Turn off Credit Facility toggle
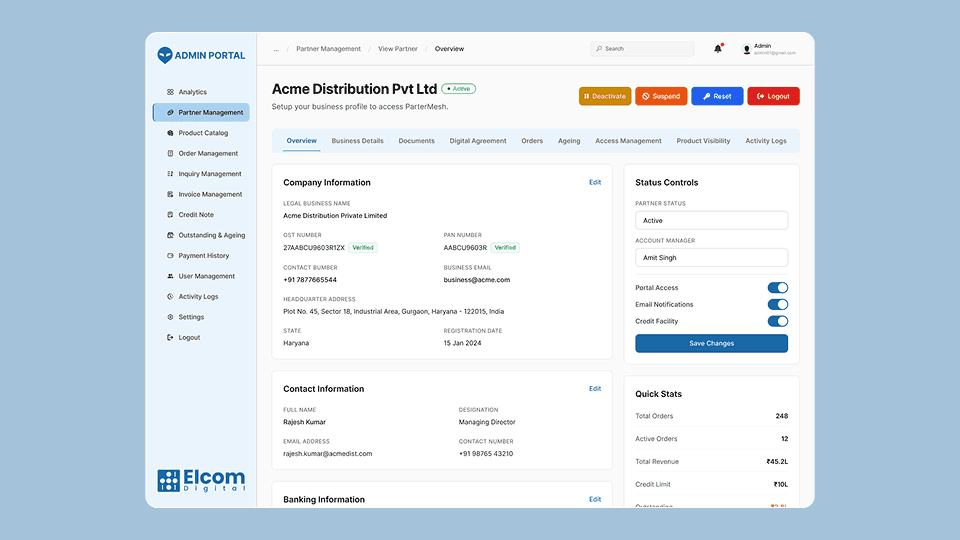This screenshot has height=540, width=960. click(x=777, y=321)
